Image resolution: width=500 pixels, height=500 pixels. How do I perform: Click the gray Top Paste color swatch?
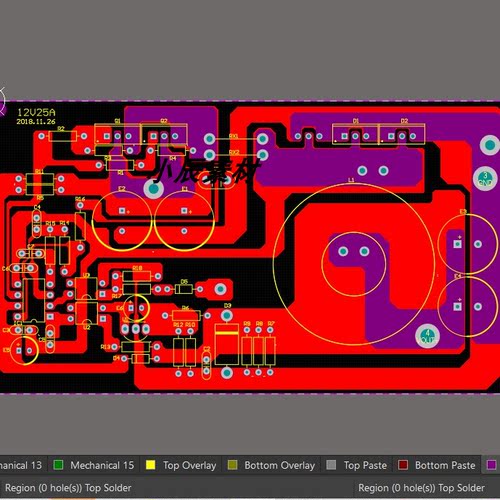click(x=331, y=465)
